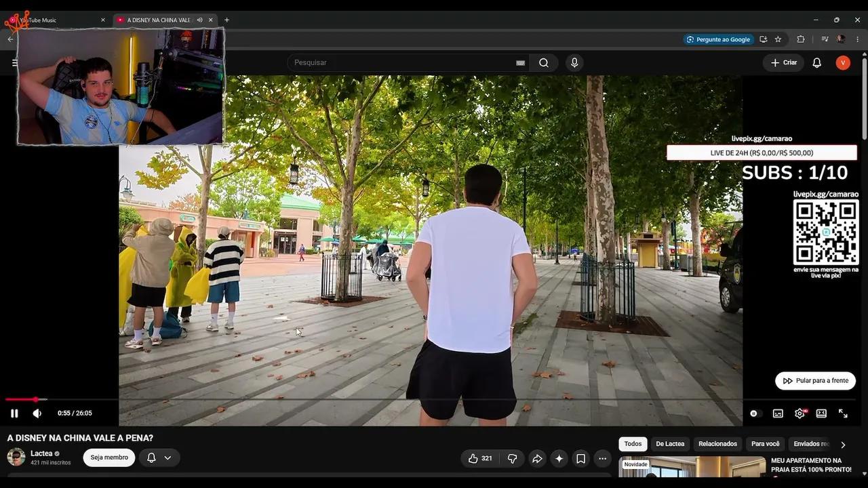Open the MEU APARTAMENTO NA PRAIA video thumbnail

click(x=692, y=467)
